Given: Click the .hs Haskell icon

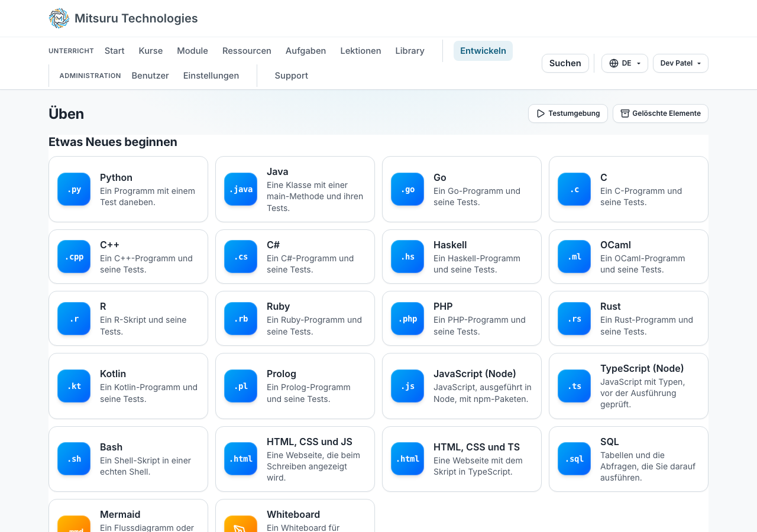Looking at the screenshot, I should tap(407, 257).
